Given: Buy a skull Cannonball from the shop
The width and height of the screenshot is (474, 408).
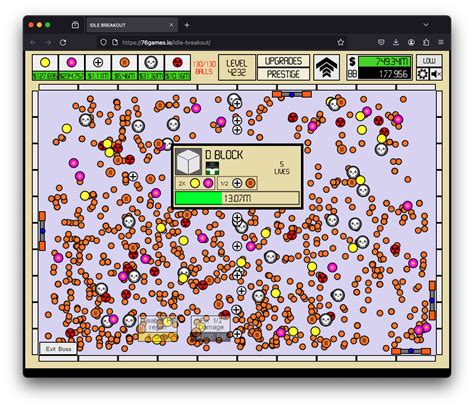Looking at the screenshot, I should (x=151, y=63).
